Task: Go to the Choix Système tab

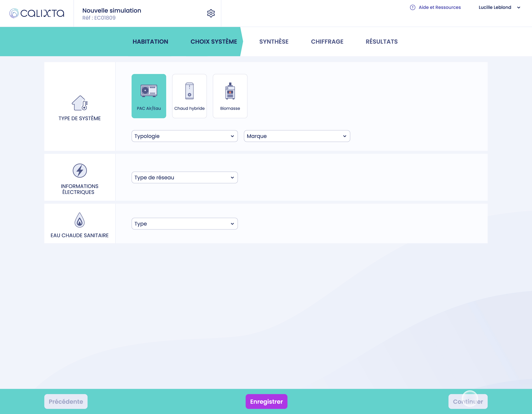Action: click(x=214, y=42)
